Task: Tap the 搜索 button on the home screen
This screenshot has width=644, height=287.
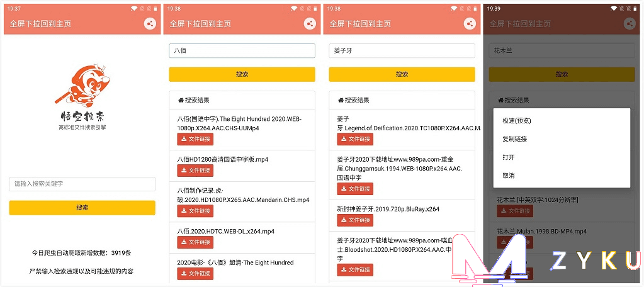Action: [x=82, y=208]
